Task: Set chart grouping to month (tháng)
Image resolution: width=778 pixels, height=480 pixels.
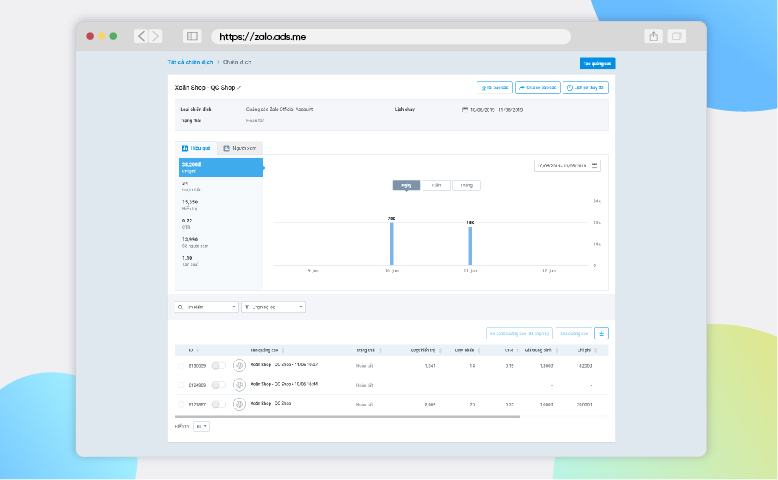Action: tap(466, 185)
